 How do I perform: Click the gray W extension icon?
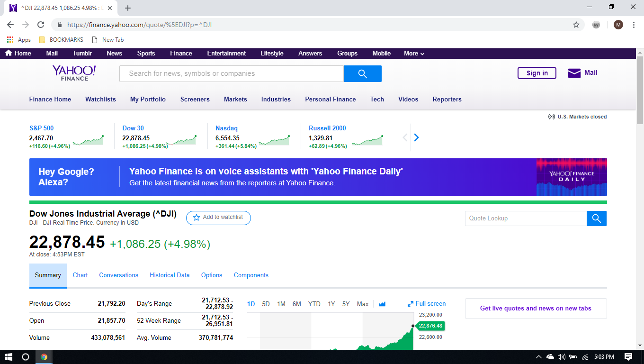tap(596, 25)
